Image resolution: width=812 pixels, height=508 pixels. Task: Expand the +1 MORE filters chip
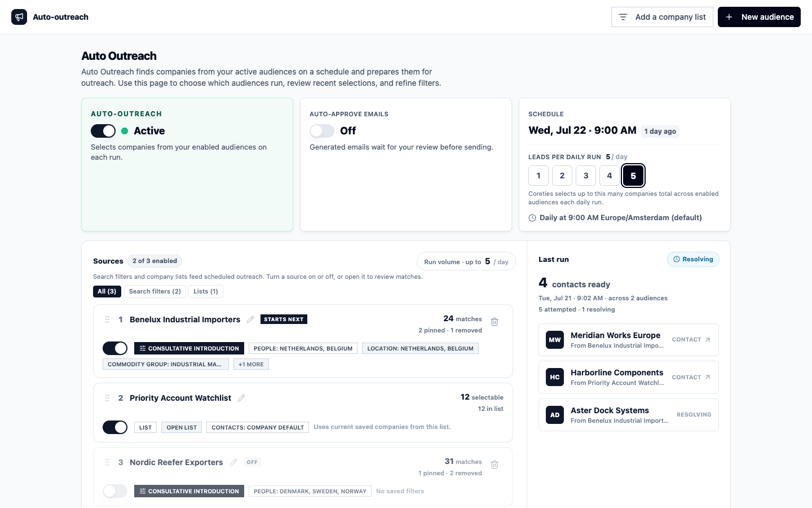tap(251, 364)
